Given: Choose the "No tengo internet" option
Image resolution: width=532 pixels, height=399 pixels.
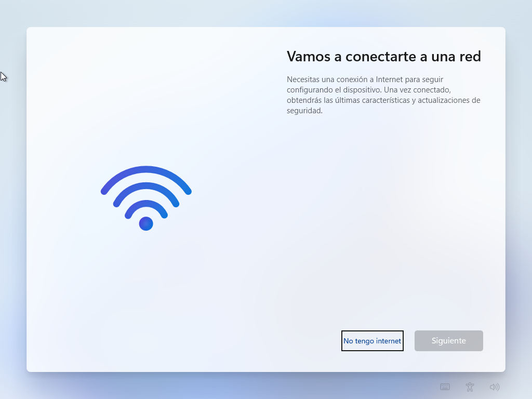Looking at the screenshot, I should coord(372,341).
